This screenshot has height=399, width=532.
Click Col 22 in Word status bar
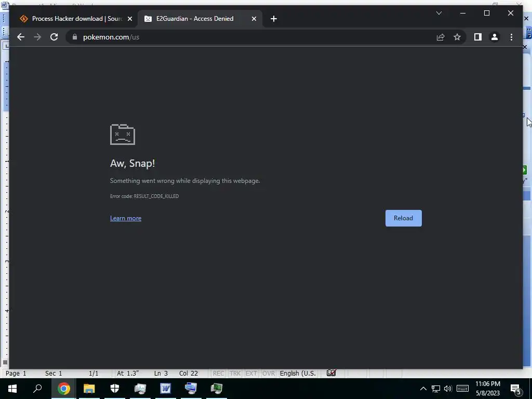(188, 373)
